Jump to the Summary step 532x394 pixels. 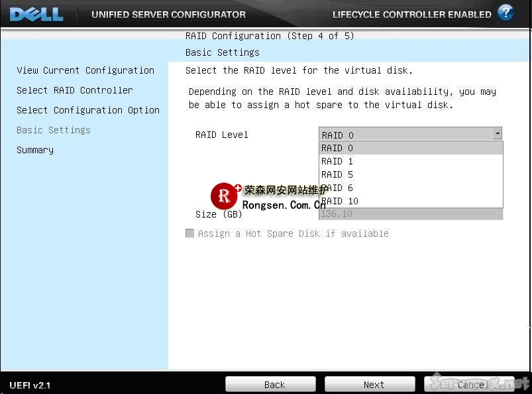point(35,150)
